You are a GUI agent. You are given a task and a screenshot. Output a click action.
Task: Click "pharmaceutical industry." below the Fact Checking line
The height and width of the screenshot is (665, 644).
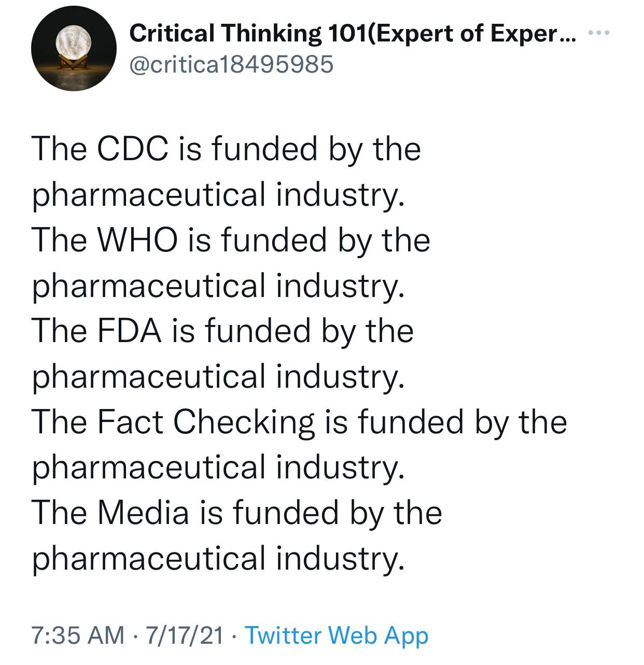coord(218,467)
